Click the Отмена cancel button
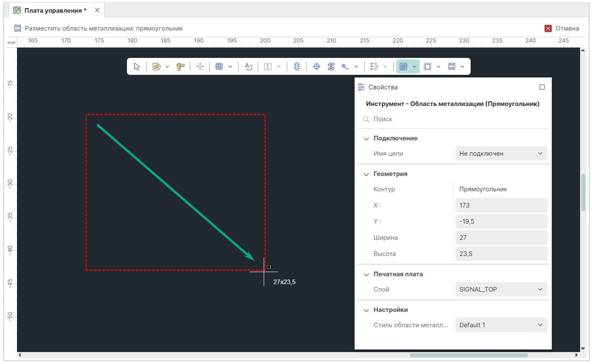Image resolution: width=592 pixels, height=364 pixels. 562,28
